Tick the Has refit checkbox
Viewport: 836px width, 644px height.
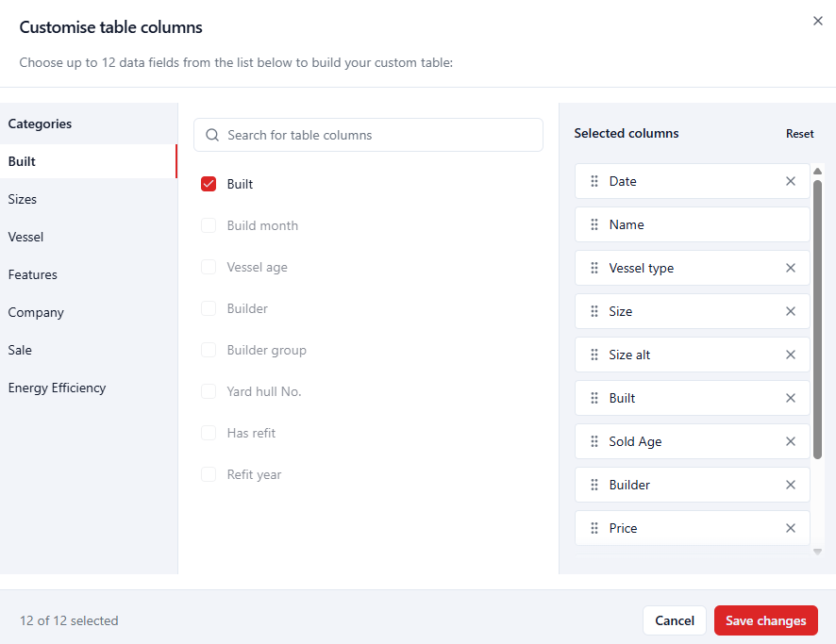(209, 433)
